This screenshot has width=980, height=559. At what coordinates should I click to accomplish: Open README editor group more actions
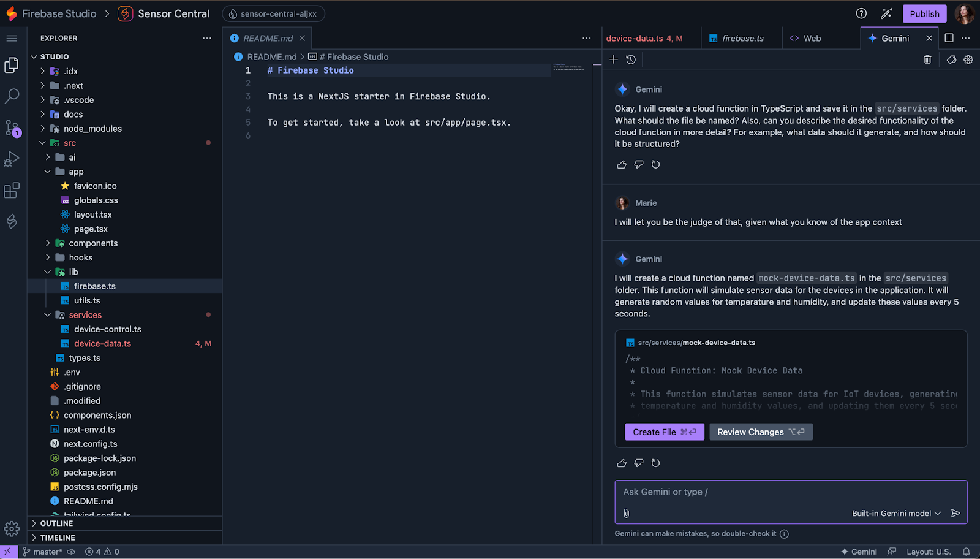point(587,38)
